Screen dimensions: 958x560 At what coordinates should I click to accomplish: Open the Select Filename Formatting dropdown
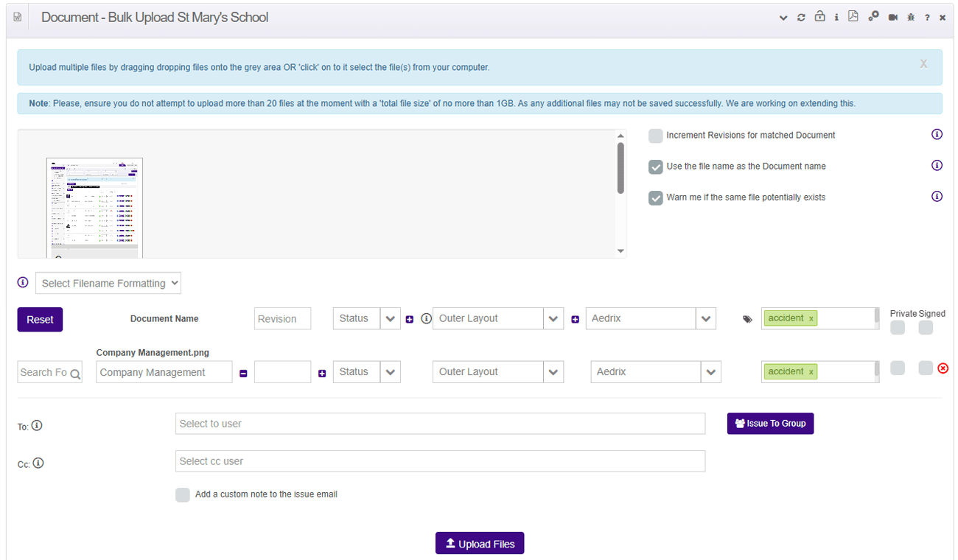tap(108, 283)
